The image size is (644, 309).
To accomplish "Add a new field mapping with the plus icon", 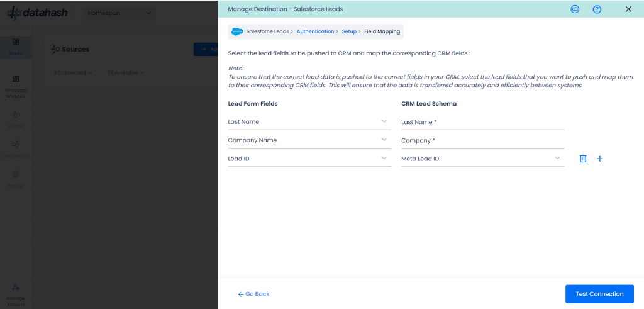I will tap(599, 159).
